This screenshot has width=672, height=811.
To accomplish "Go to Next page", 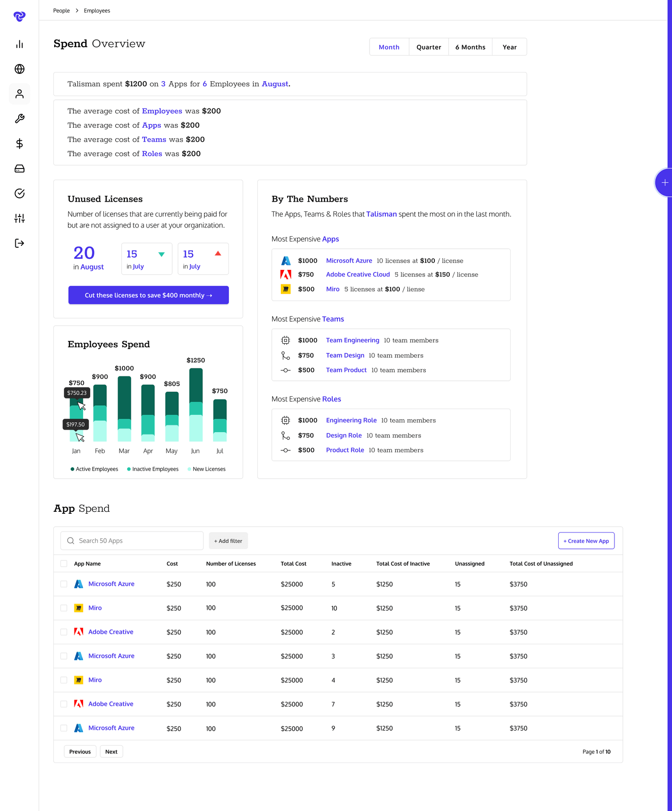I will pyautogui.click(x=111, y=751).
